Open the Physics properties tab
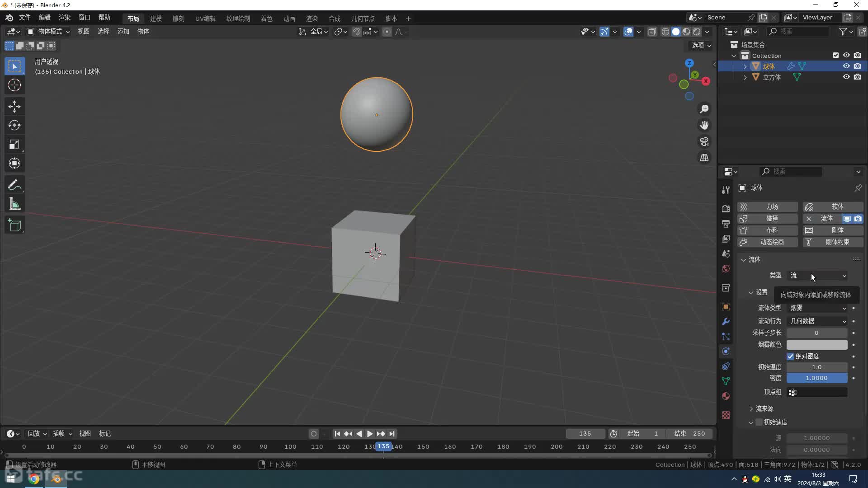The image size is (868, 488). coord(726,352)
